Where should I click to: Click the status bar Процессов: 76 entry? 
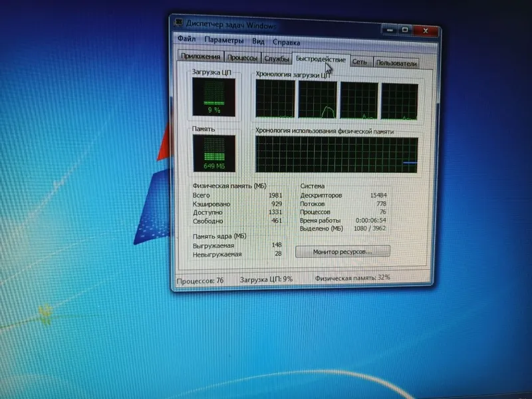click(x=200, y=281)
